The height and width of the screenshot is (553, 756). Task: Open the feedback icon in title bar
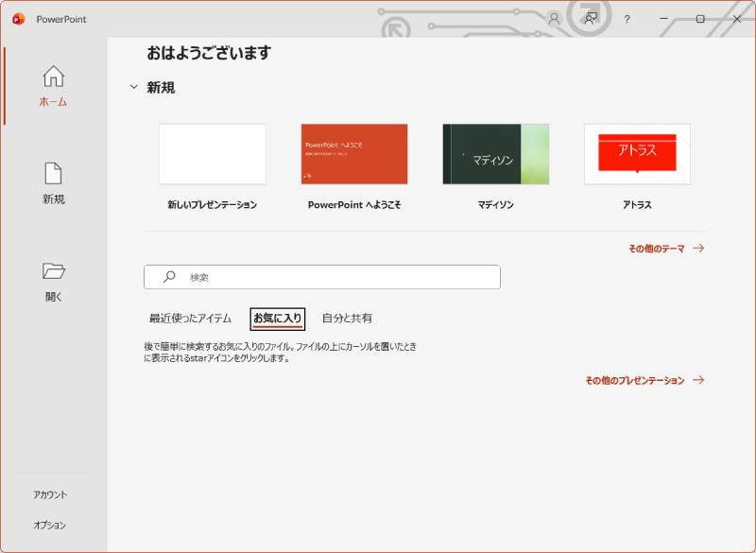click(591, 19)
